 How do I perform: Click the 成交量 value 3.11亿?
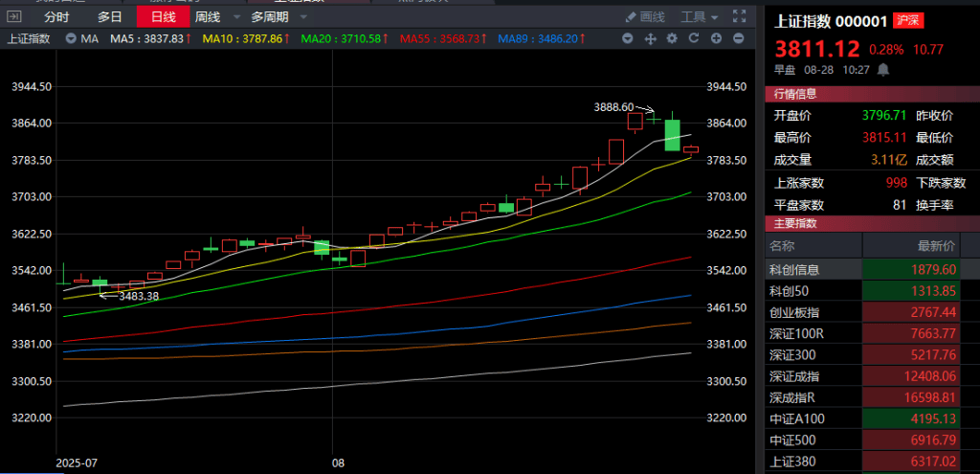(x=889, y=160)
